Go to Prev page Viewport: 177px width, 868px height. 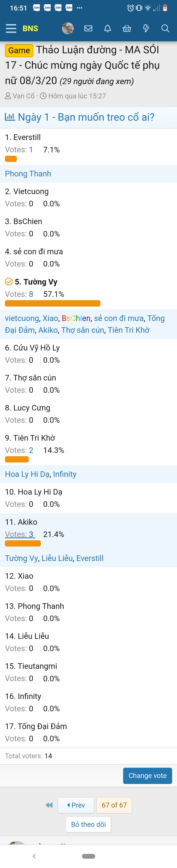(x=76, y=805)
